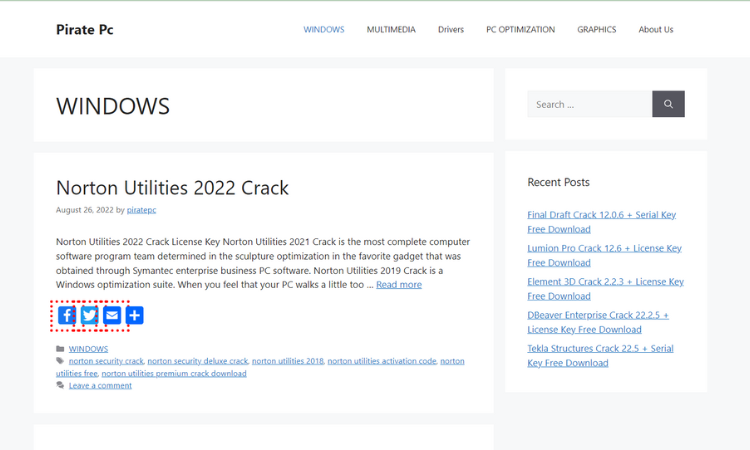Click Leave a comment link
Image resolution: width=750 pixels, height=450 pixels.
[x=100, y=385]
